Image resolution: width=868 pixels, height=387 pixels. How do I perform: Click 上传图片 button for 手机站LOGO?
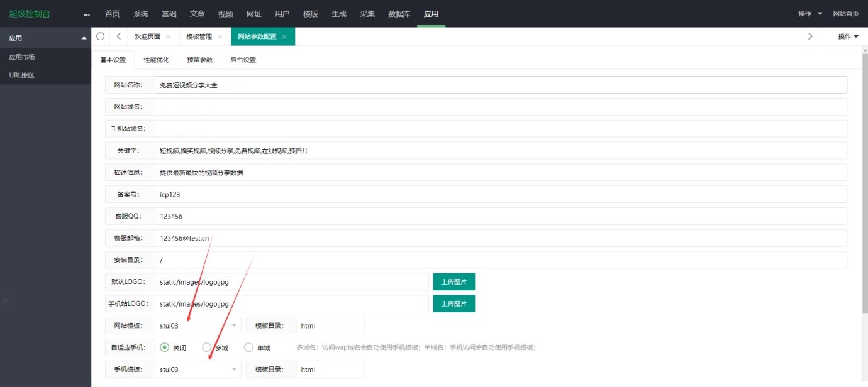click(x=454, y=303)
